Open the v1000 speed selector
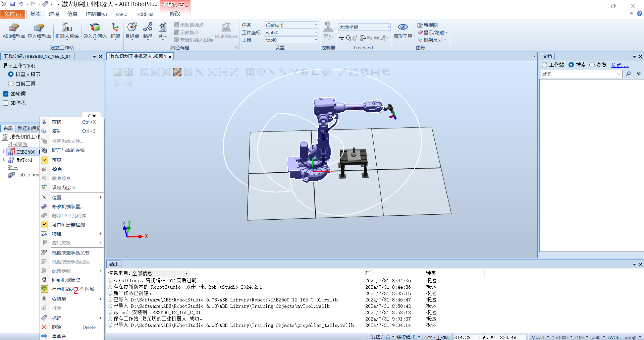Screen dimensions: 644x340 [564, 337]
